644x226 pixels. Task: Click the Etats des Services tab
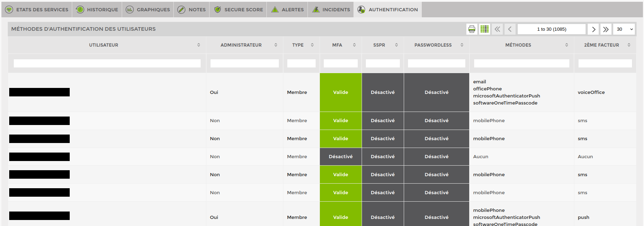37,10
